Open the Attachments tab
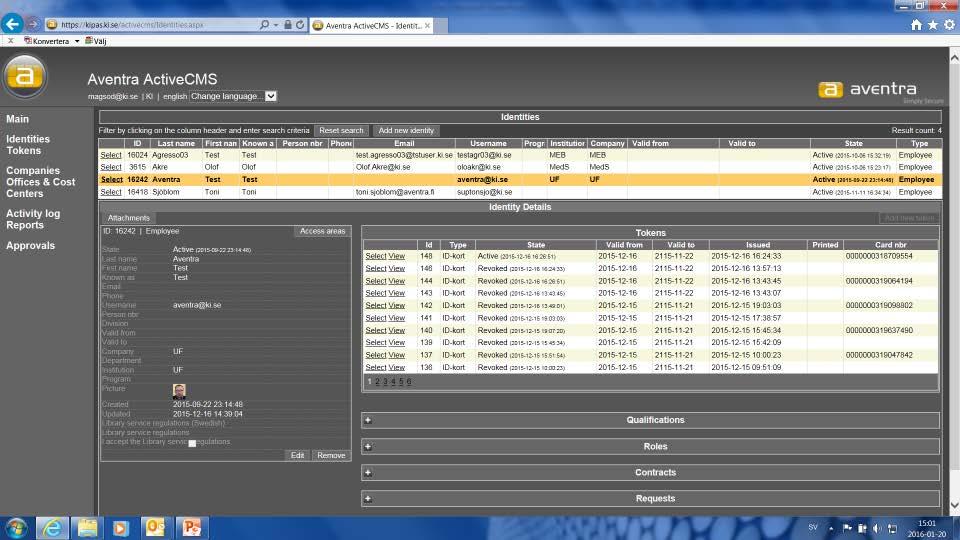Screen dimensions: 960x540 [x=129, y=218]
